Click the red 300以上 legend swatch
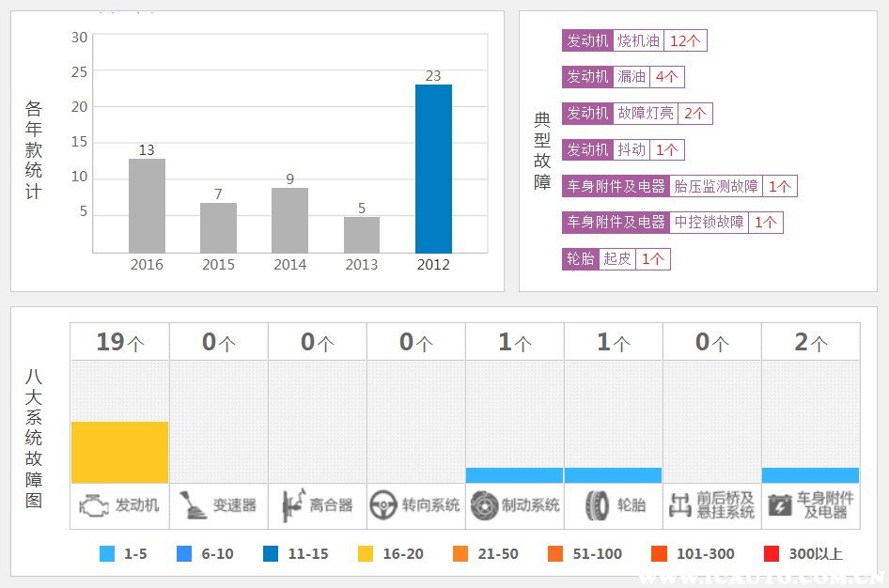Screen dimensions: 889x588 click(772, 554)
